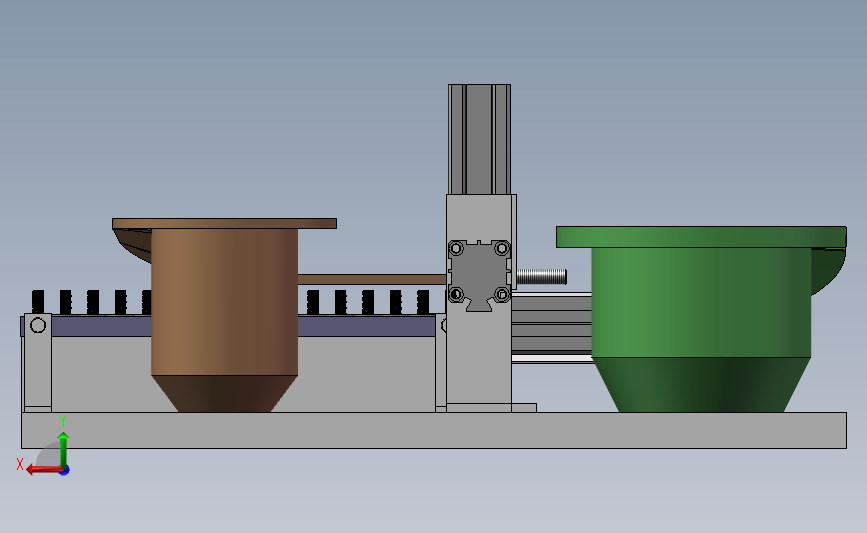Select the purple-blue rail strip
The image size is (867, 533).
coord(366,326)
